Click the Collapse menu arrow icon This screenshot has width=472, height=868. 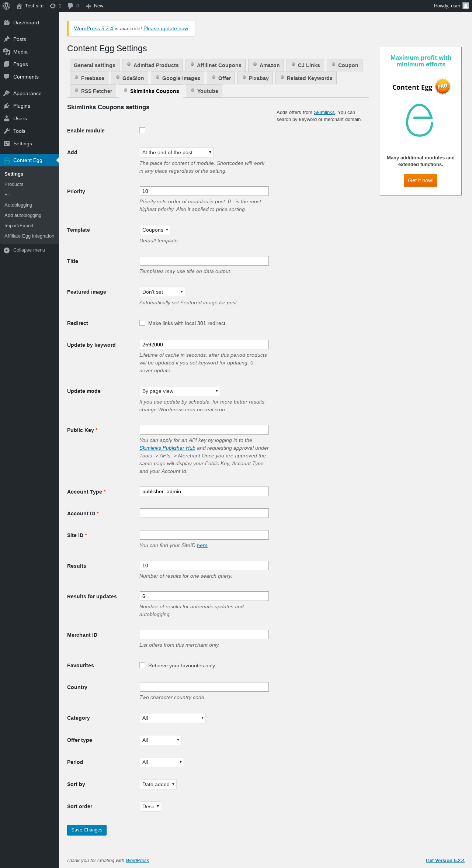(x=7, y=250)
